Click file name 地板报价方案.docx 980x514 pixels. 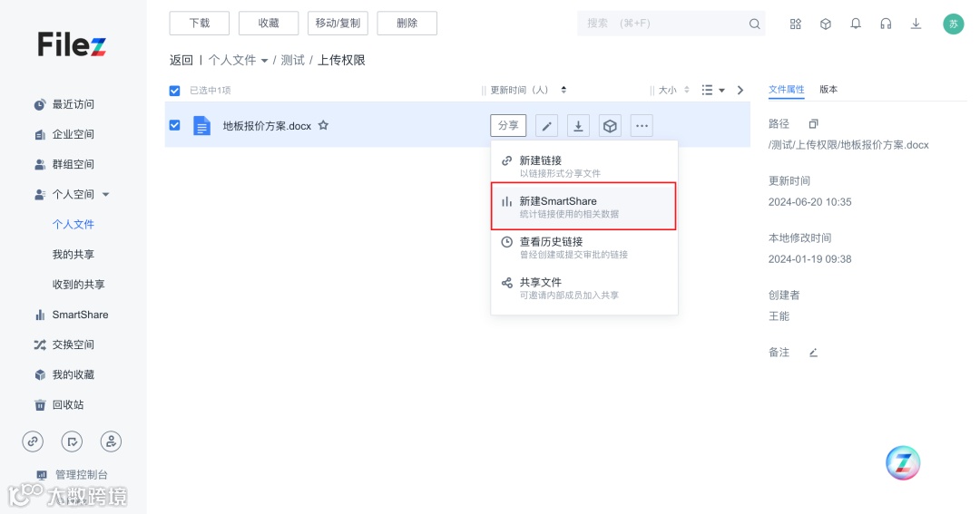(267, 125)
